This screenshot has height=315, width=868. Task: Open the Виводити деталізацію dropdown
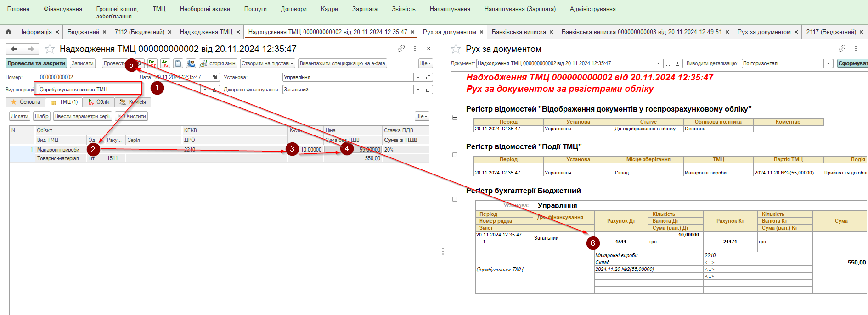pyautogui.click(x=828, y=63)
